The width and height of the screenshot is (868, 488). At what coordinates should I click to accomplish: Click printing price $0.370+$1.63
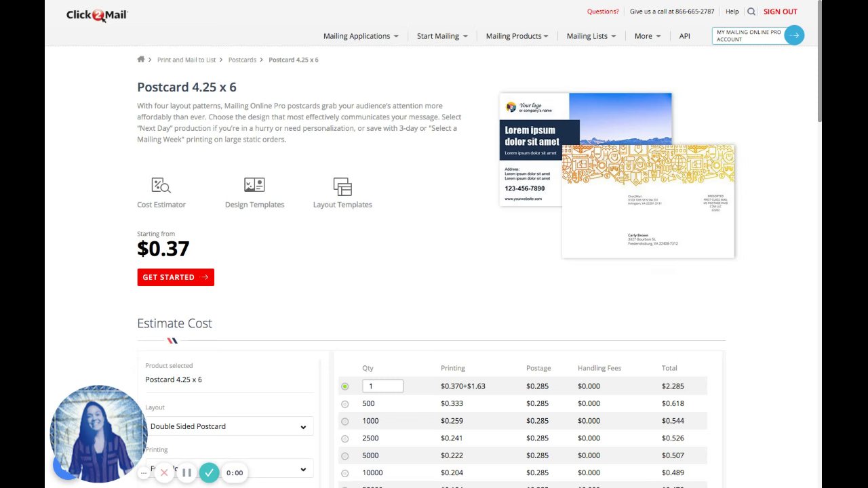click(463, 386)
